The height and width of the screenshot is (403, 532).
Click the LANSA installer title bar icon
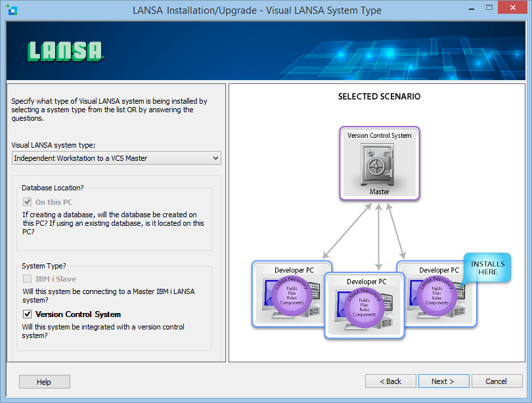pos(12,11)
